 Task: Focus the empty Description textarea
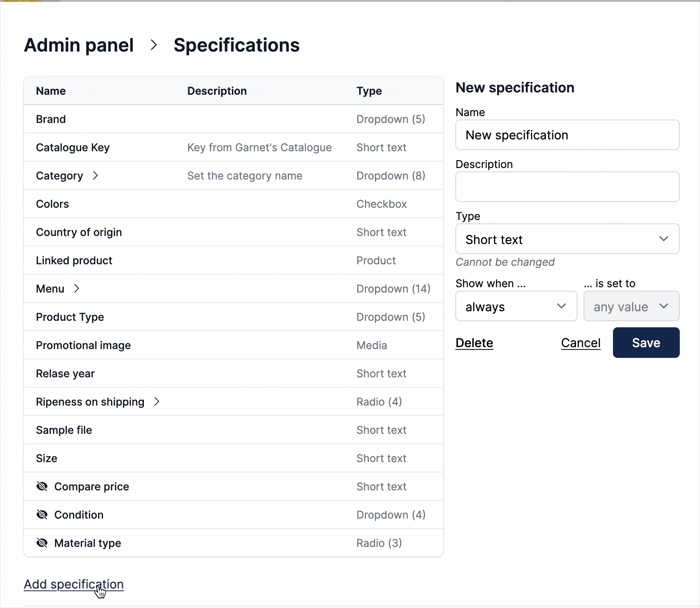click(x=567, y=187)
